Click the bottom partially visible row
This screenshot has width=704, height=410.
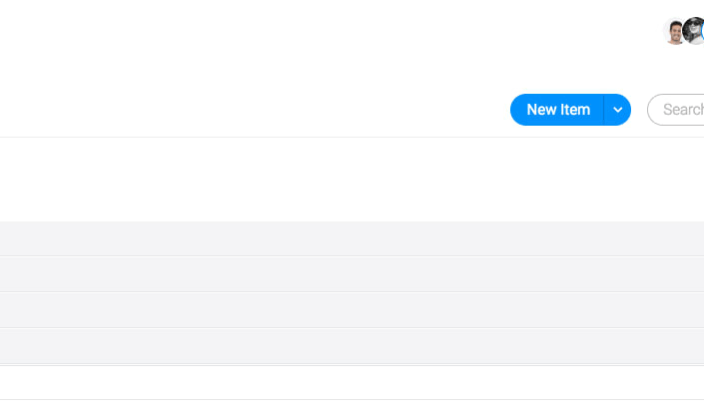[x=352, y=405]
